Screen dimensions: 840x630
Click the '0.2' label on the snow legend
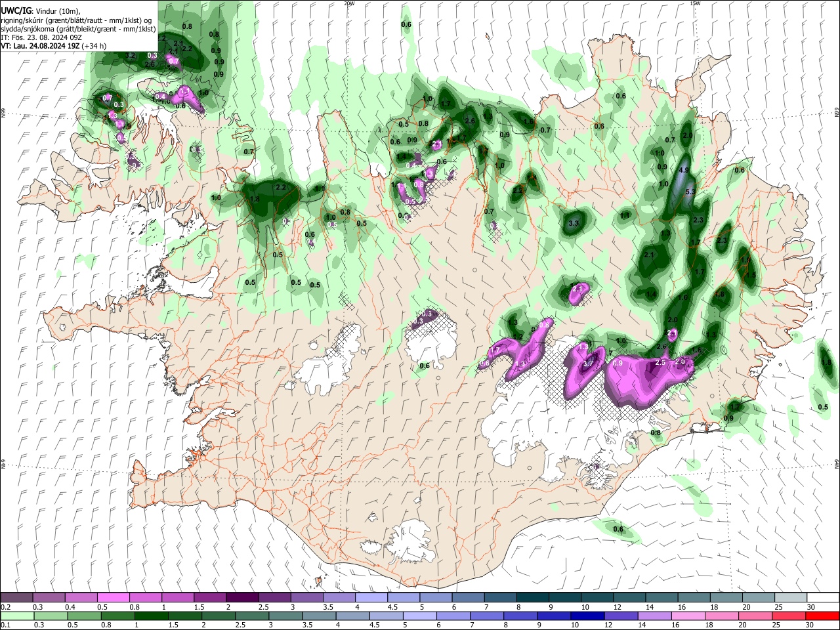pyautogui.click(x=5, y=607)
